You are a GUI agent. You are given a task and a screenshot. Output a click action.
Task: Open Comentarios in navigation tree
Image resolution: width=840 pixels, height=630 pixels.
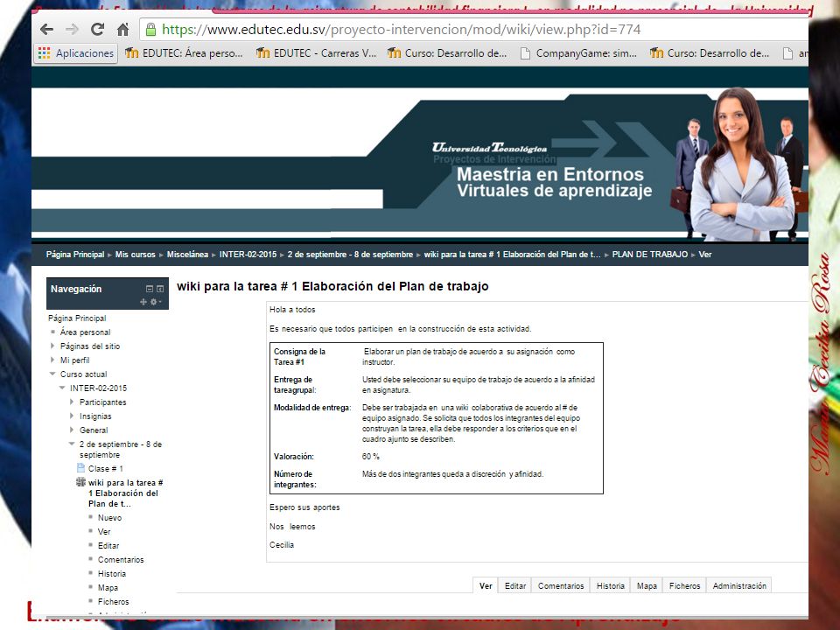coord(121,560)
